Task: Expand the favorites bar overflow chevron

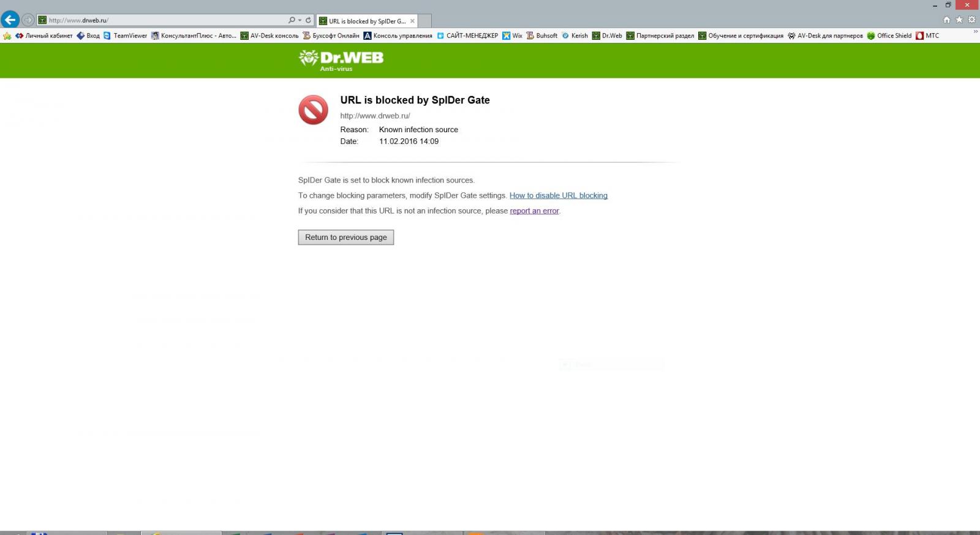Action: pos(975,32)
